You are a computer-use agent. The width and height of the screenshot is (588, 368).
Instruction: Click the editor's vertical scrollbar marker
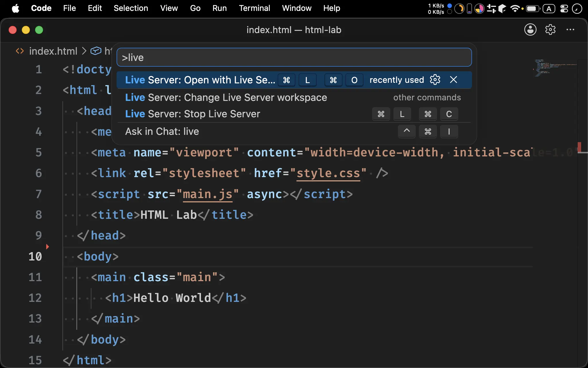coord(580,147)
